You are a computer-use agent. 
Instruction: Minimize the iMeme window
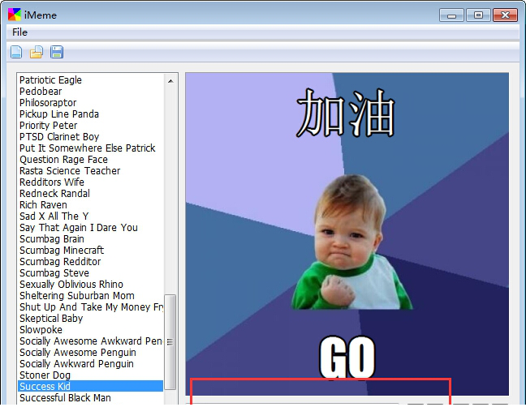[451, 15]
